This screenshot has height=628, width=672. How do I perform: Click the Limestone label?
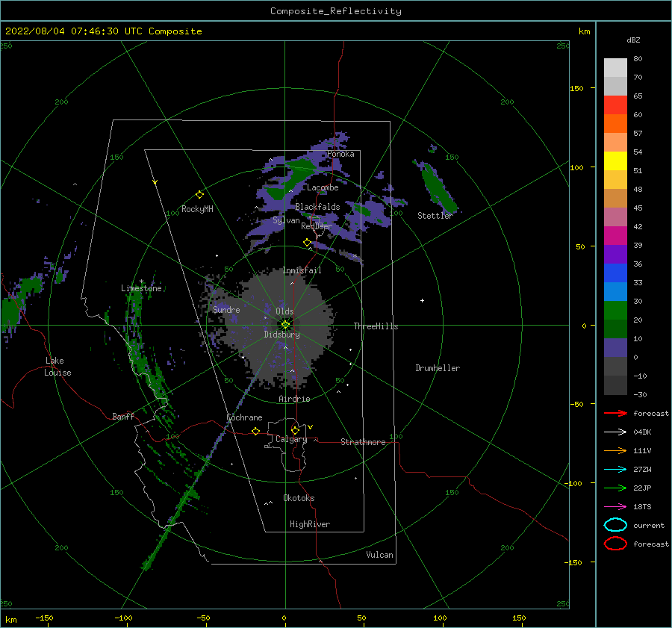(x=141, y=288)
